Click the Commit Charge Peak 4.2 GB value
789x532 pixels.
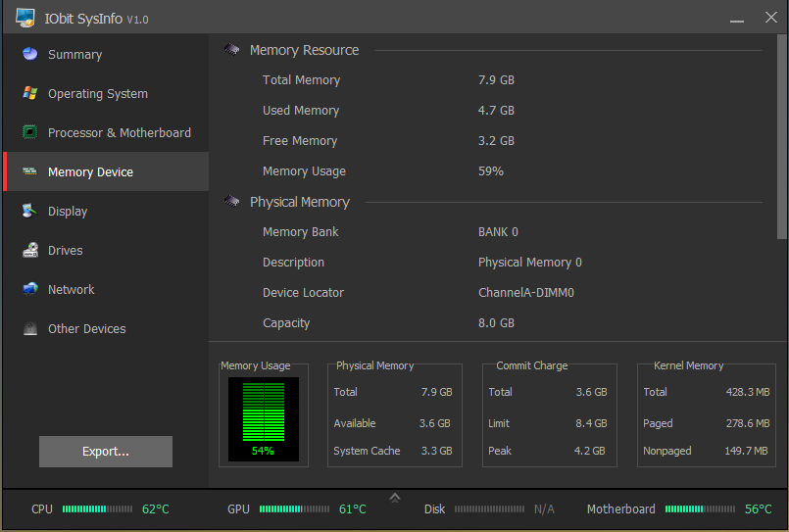point(590,451)
